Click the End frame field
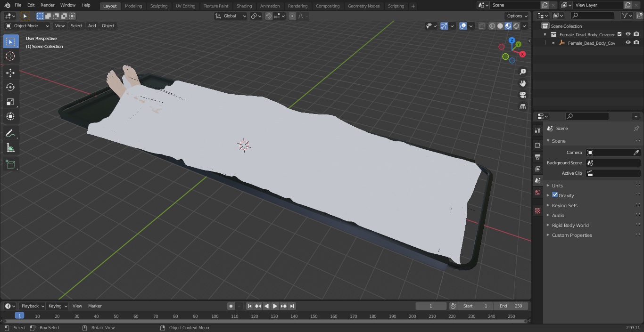Screen dimensions: 644x332 (x=511, y=306)
